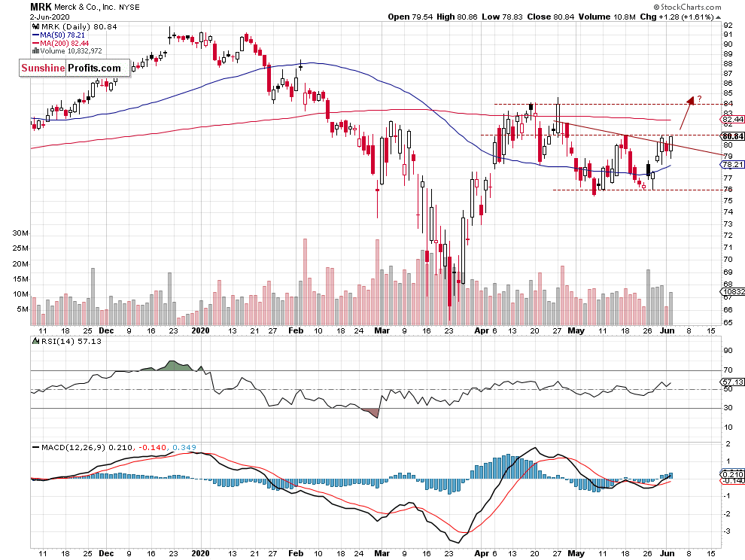
Task: Click the 0.210 MACD value tag
Action: coord(733,474)
